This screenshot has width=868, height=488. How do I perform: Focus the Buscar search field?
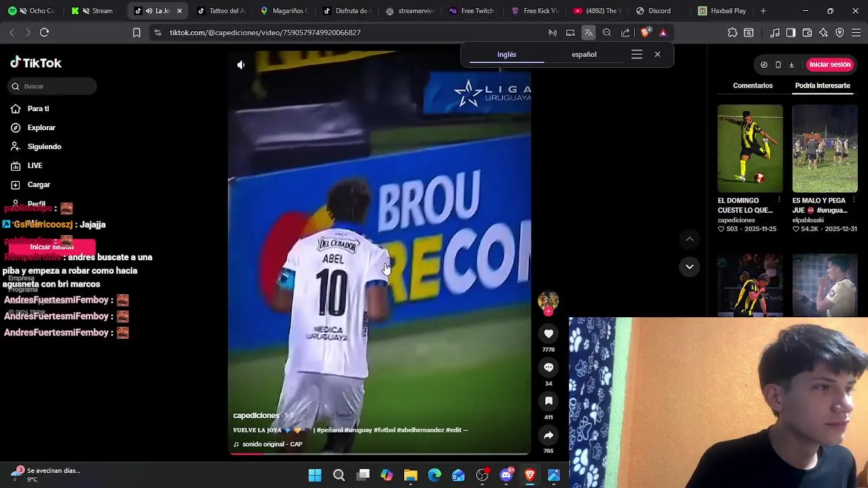(53, 86)
